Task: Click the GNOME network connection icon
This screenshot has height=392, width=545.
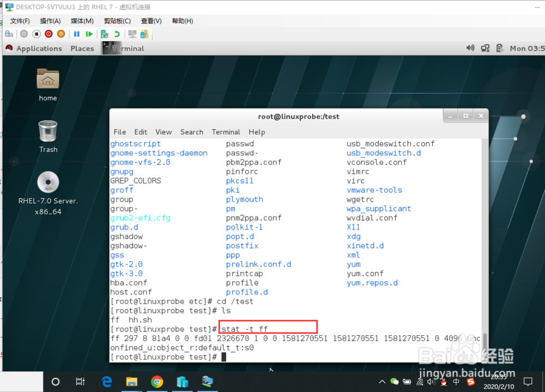Action: click(485, 48)
